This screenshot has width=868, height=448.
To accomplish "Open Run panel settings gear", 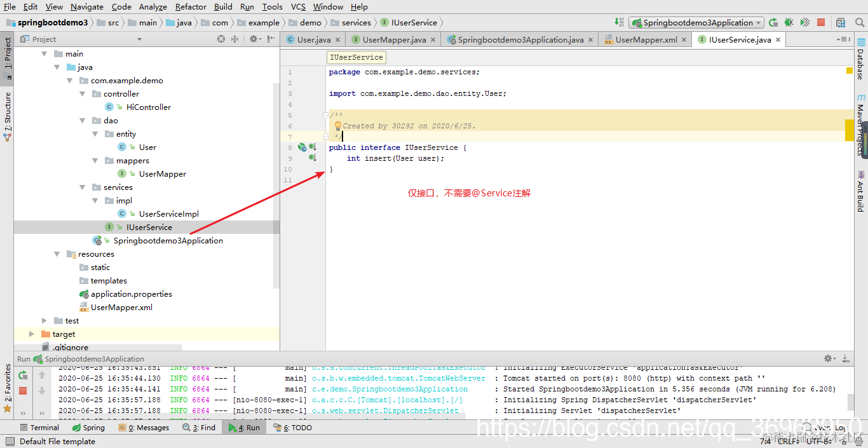I will coord(831,359).
